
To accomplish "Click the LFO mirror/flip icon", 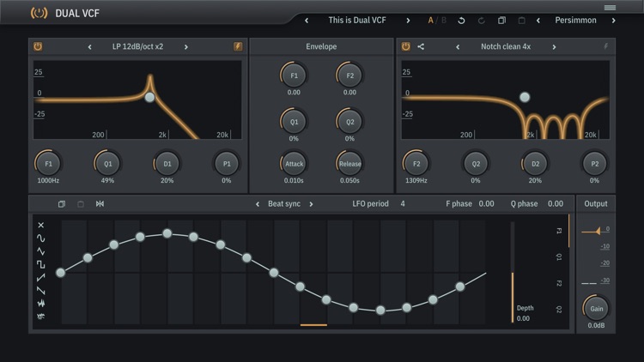I will 100,203.
